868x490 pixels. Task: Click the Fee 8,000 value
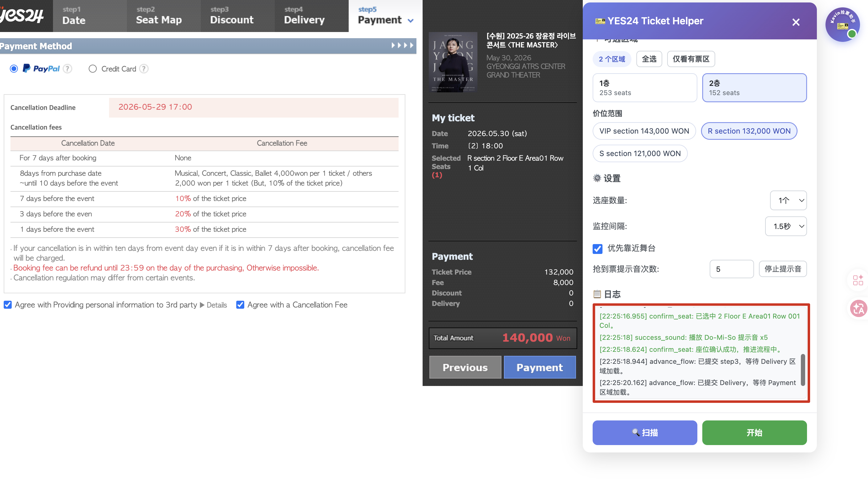(563, 282)
